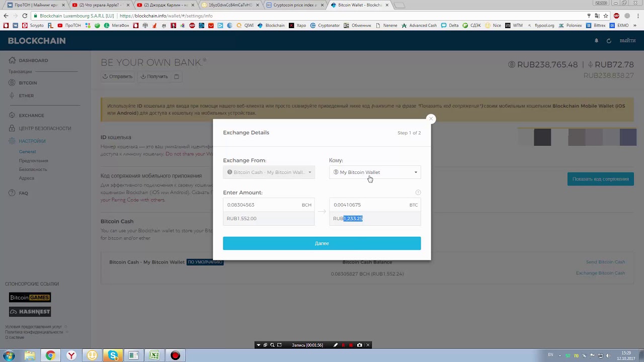Click Показать код сопряжения button
Screen dimensions: 644x362
click(x=600, y=179)
